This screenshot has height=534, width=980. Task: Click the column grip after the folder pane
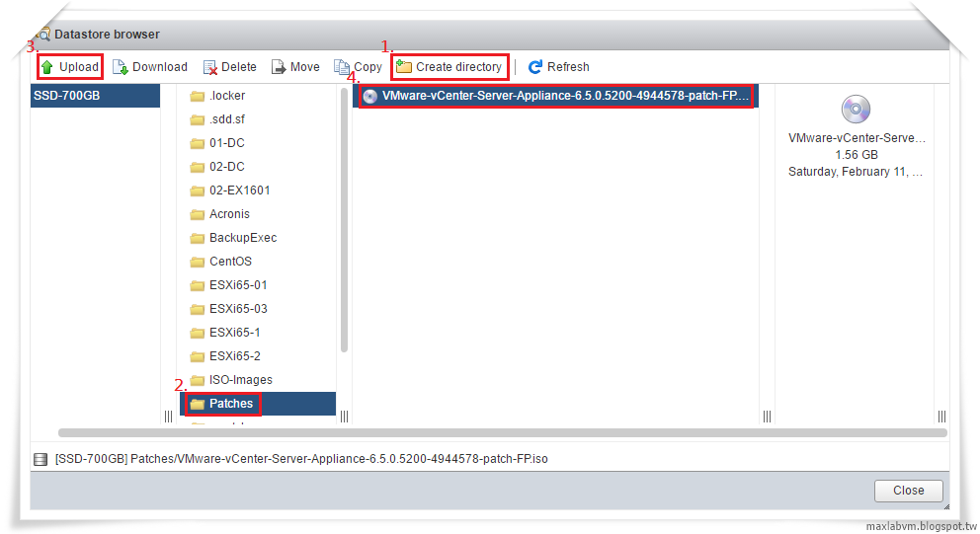pyautogui.click(x=345, y=417)
